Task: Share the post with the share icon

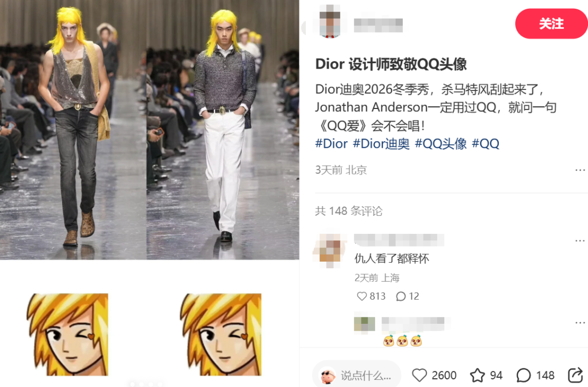Action: tap(575, 375)
